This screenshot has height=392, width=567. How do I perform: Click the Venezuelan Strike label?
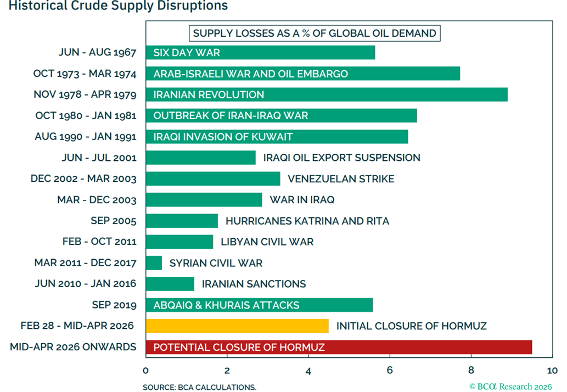click(x=341, y=179)
